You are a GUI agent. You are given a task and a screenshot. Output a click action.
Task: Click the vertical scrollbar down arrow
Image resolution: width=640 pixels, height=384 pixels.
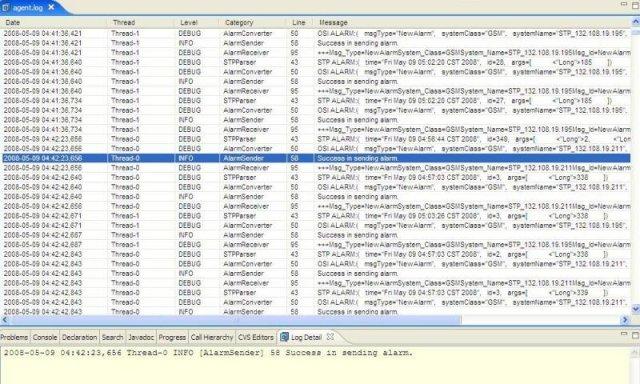[x=636, y=309]
